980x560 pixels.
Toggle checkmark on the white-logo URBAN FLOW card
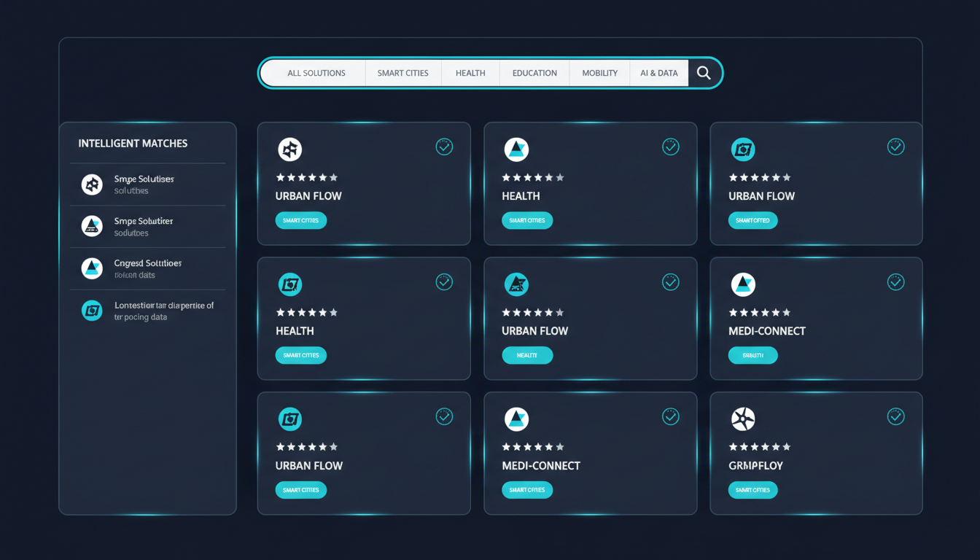444,147
